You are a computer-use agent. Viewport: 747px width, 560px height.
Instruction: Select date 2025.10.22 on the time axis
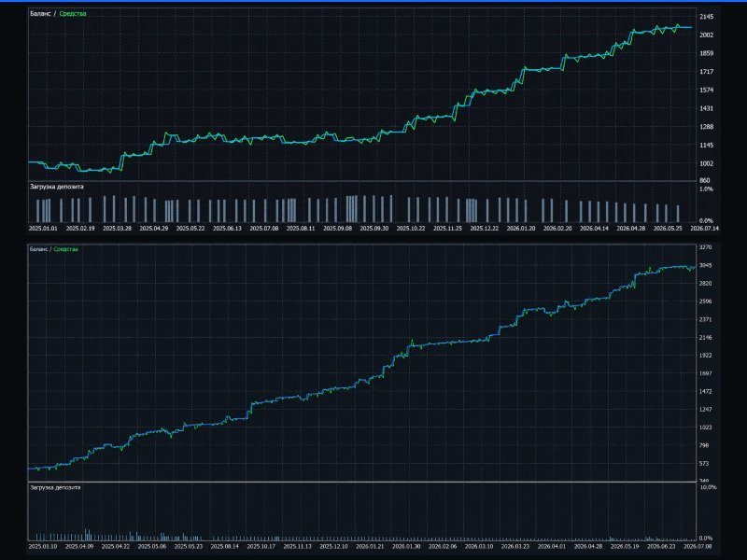click(411, 229)
